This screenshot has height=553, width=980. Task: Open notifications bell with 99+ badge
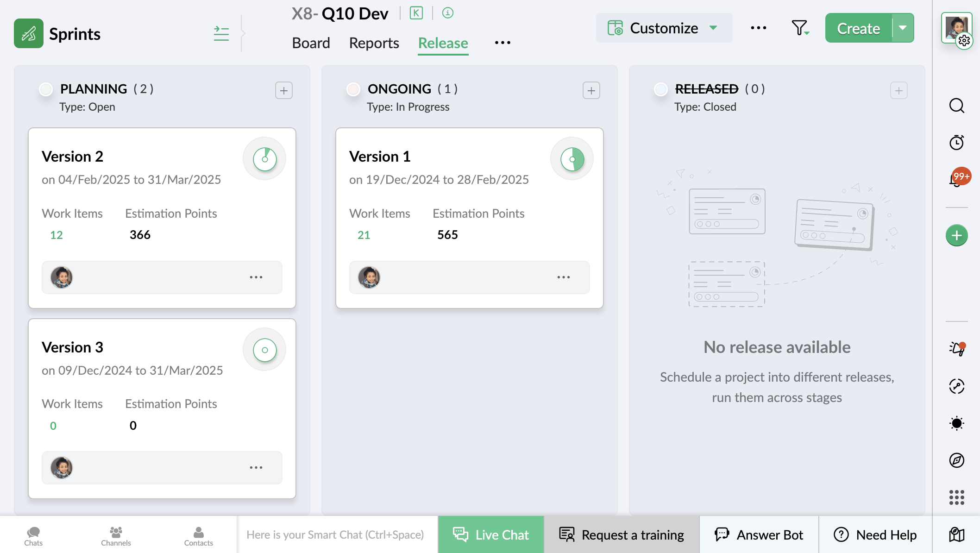[957, 179]
